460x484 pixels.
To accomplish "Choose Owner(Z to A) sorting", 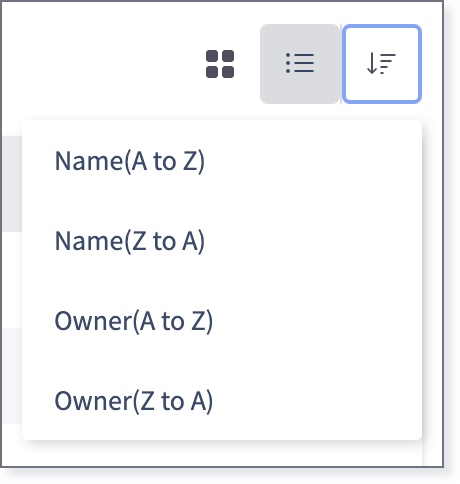I will [222, 401].
